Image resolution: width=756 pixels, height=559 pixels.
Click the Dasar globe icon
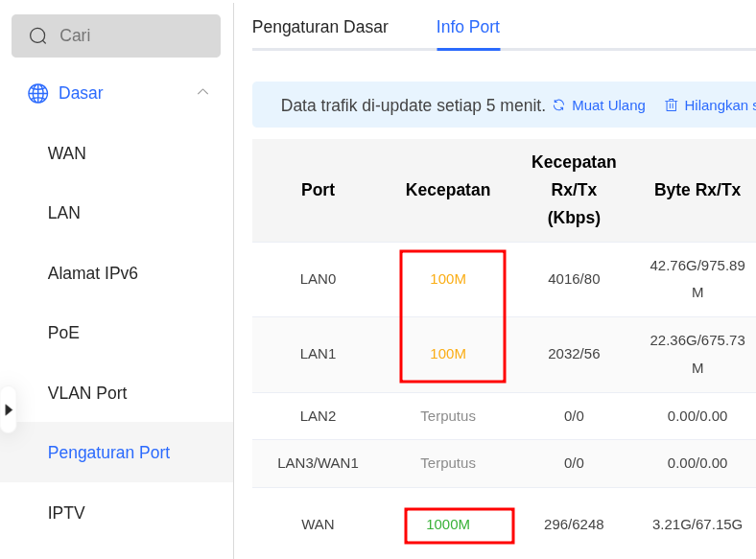click(38, 93)
